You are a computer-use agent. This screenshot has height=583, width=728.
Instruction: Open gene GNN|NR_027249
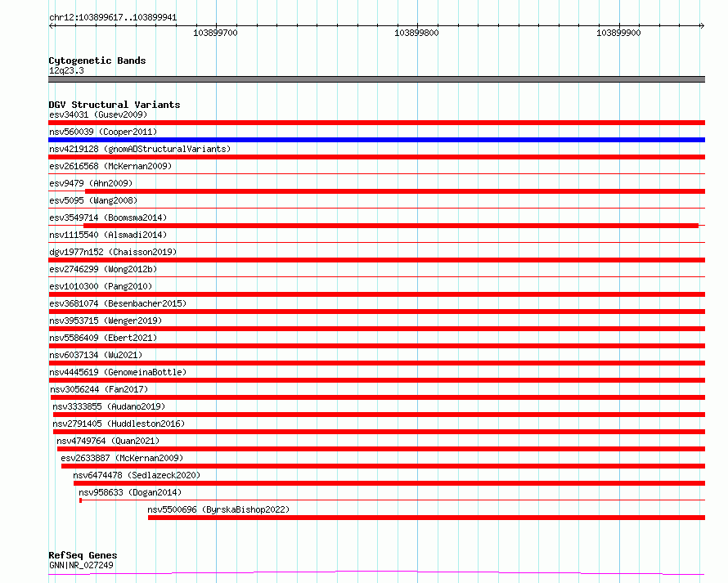pyautogui.click(x=81, y=565)
